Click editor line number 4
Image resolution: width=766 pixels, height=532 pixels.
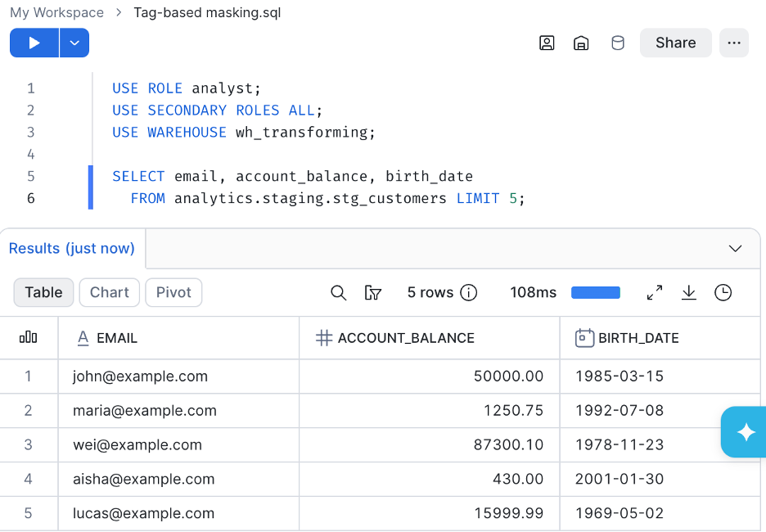tap(31, 155)
